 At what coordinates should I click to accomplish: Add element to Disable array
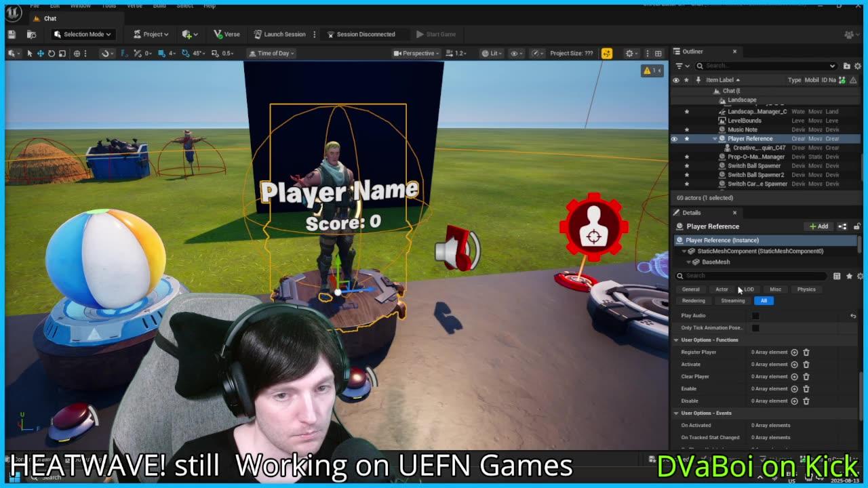[x=794, y=401]
